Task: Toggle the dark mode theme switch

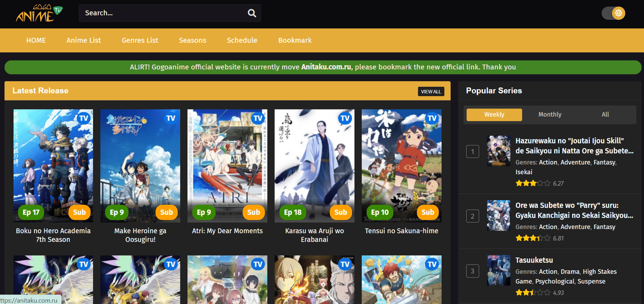Action: [613, 13]
